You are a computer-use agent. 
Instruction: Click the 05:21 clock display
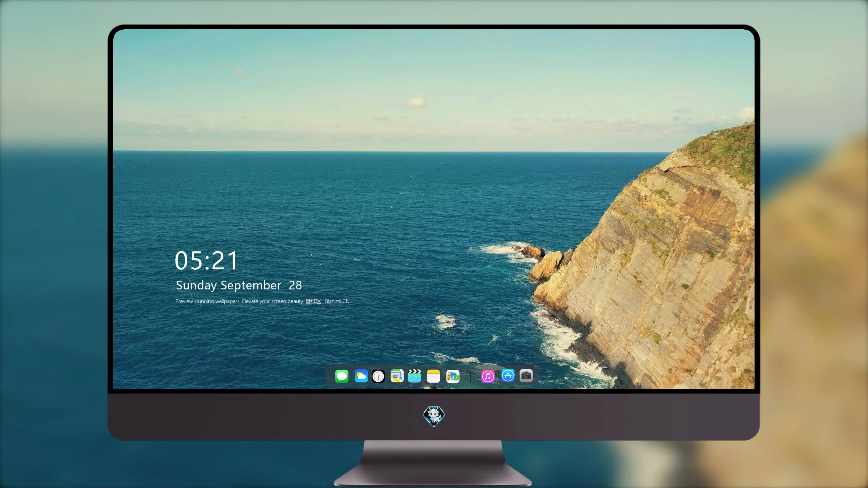pyautogui.click(x=206, y=261)
